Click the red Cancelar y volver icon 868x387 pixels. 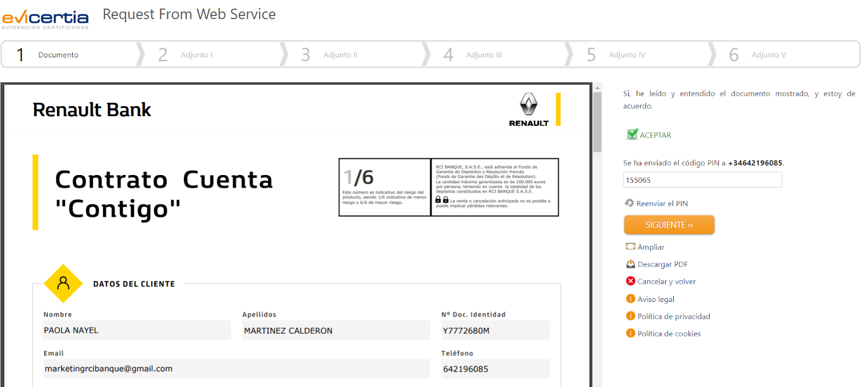pos(630,281)
